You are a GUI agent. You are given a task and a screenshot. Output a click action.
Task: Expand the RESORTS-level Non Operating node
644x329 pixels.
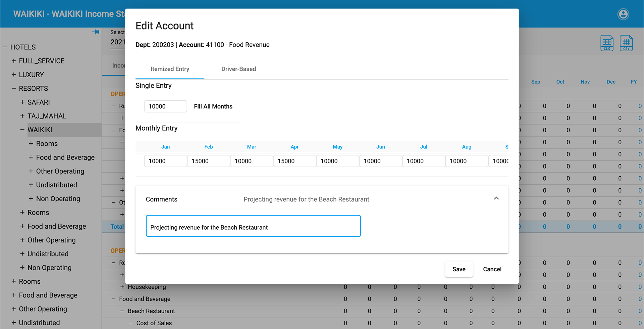(22, 268)
